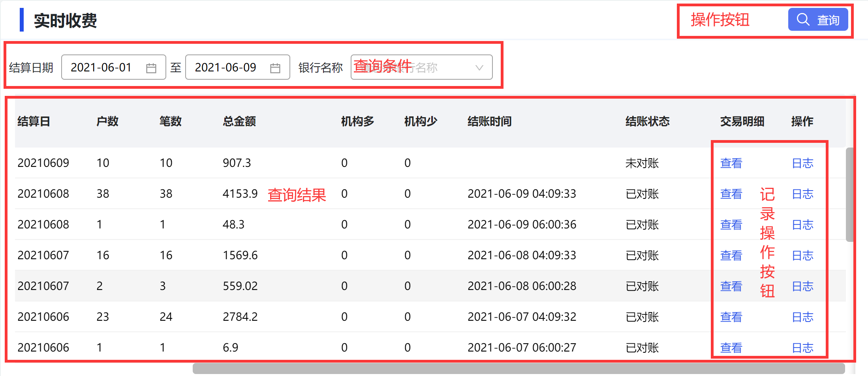Viewport: 868px width, 376px height.
Task: Click the 未对账 status cell
Action: click(642, 163)
